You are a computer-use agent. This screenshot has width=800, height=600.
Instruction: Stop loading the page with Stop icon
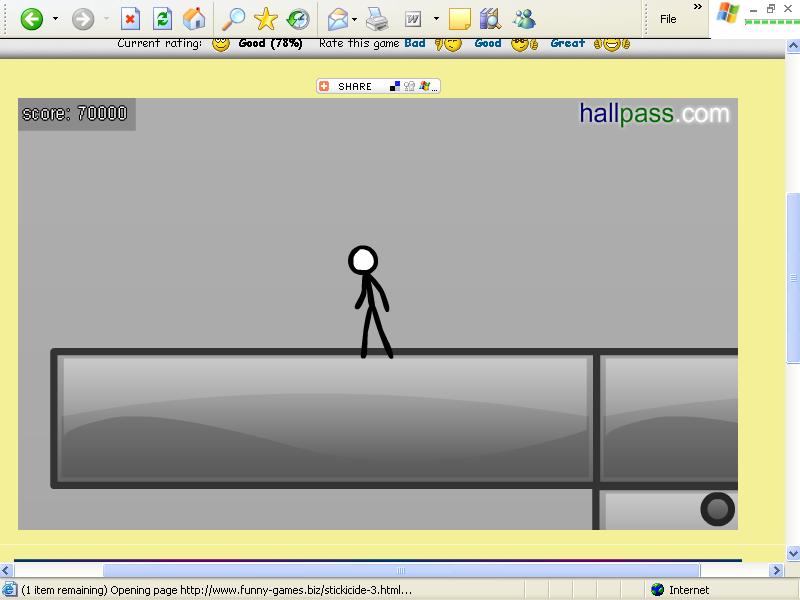130,19
